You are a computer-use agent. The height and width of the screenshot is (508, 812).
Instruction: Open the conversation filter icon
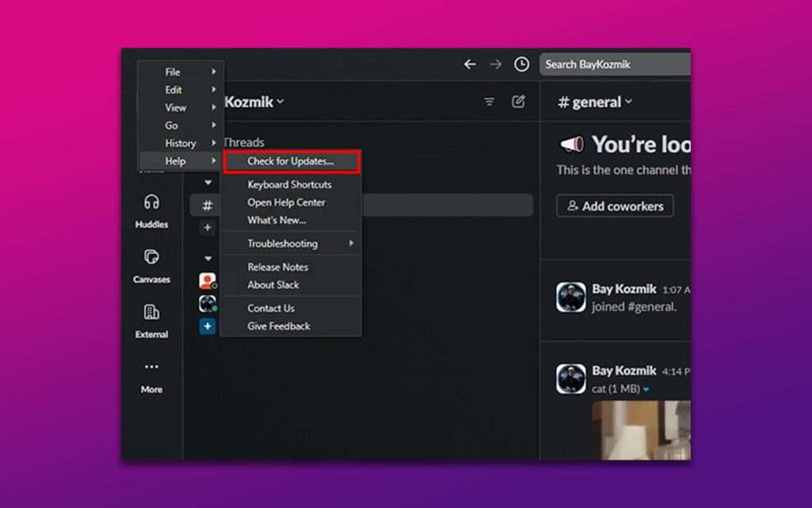click(489, 102)
